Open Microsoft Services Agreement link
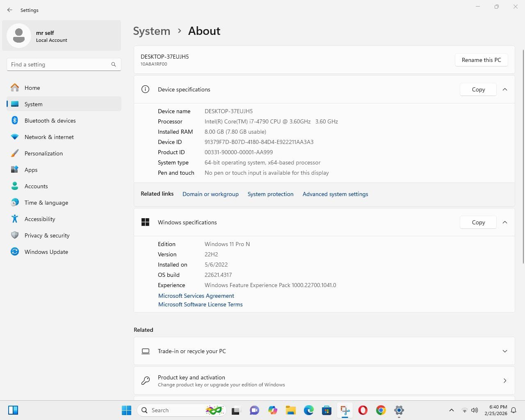Viewport: 525px width, 420px height. pos(196,296)
